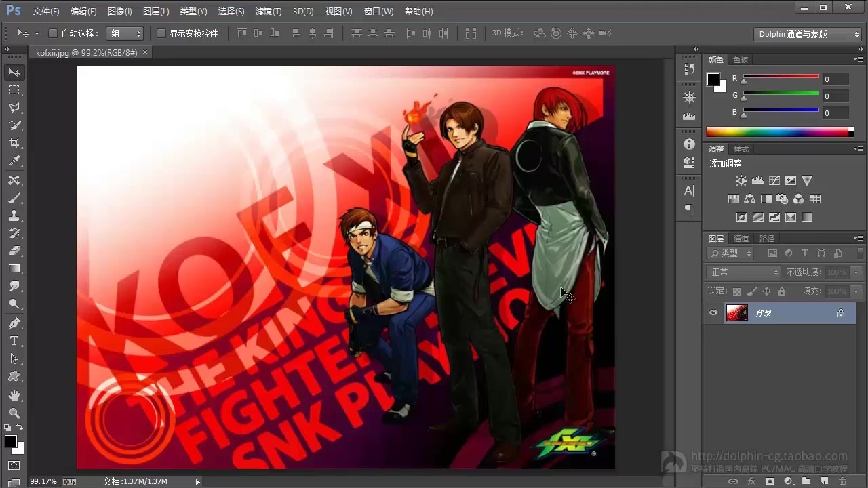This screenshot has height=488, width=868.
Task: Enable Show Transform Controls checkbox
Action: tap(161, 33)
